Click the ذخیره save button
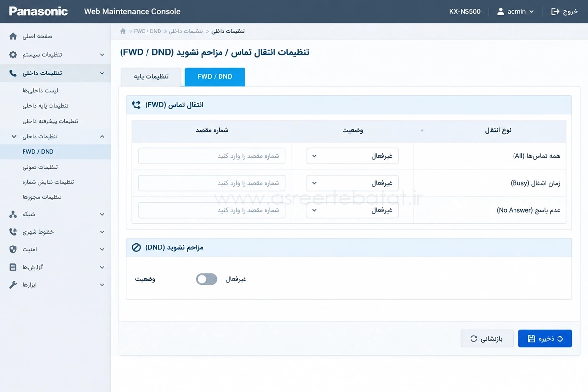 click(x=545, y=339)
